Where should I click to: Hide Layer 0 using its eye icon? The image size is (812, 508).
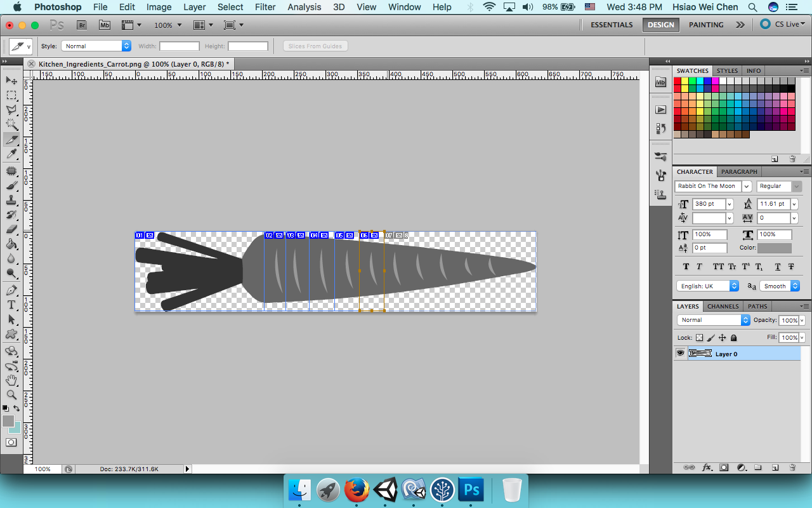(681, 354)
